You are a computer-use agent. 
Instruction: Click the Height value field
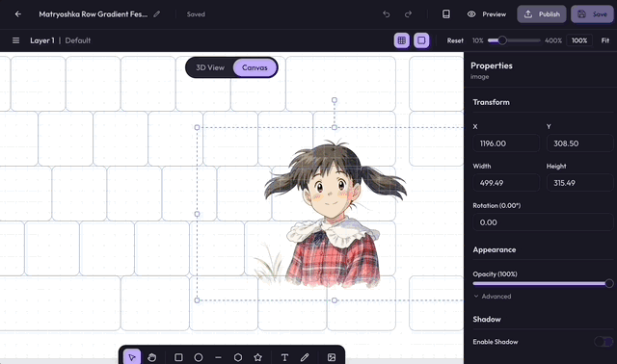pyautogui.click(x=579, y=183)
